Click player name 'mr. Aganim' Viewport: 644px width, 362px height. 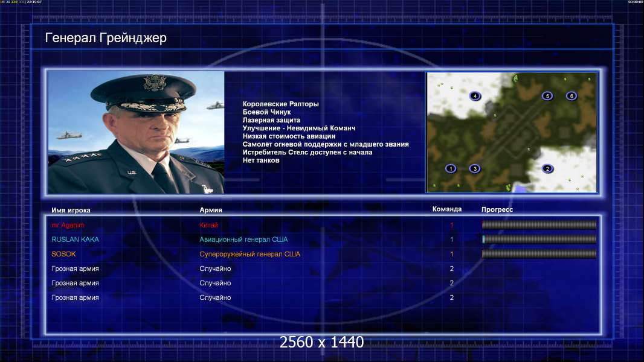(x=68, y=225)
